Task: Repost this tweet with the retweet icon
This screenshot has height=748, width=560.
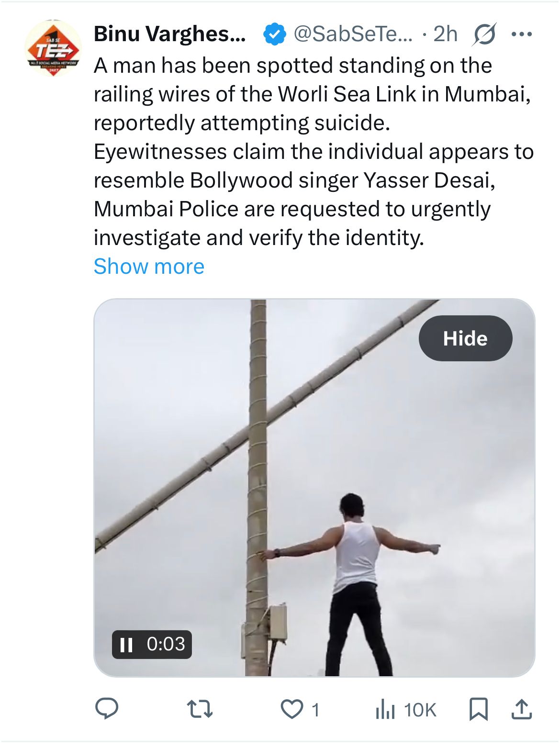Action: point(199,709)
